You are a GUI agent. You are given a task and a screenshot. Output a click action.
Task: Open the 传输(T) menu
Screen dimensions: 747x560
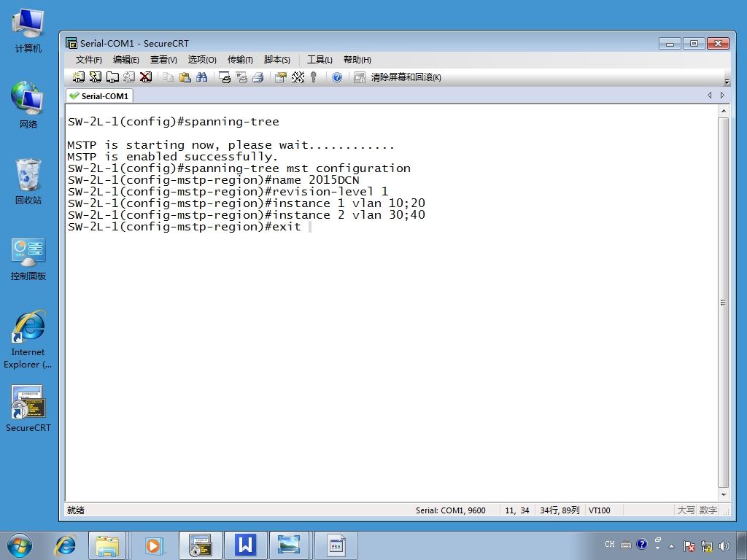pyautogui.click(x=240, y=60)
